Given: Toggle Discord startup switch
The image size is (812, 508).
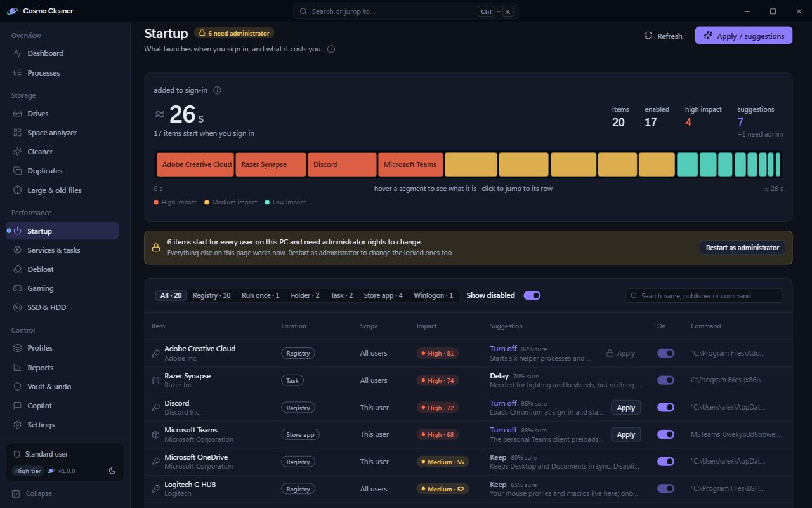Looking at the screenshot, I should coord(666,407).
